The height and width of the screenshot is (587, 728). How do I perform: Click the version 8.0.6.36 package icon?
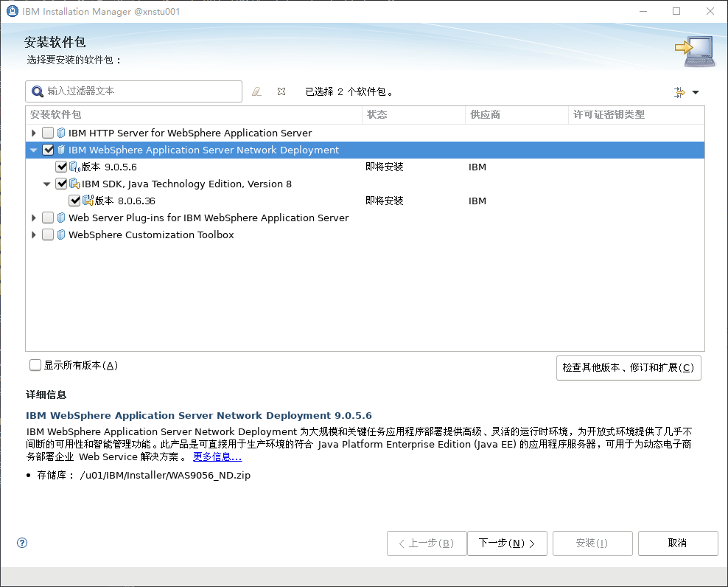(x=88, y=201)
